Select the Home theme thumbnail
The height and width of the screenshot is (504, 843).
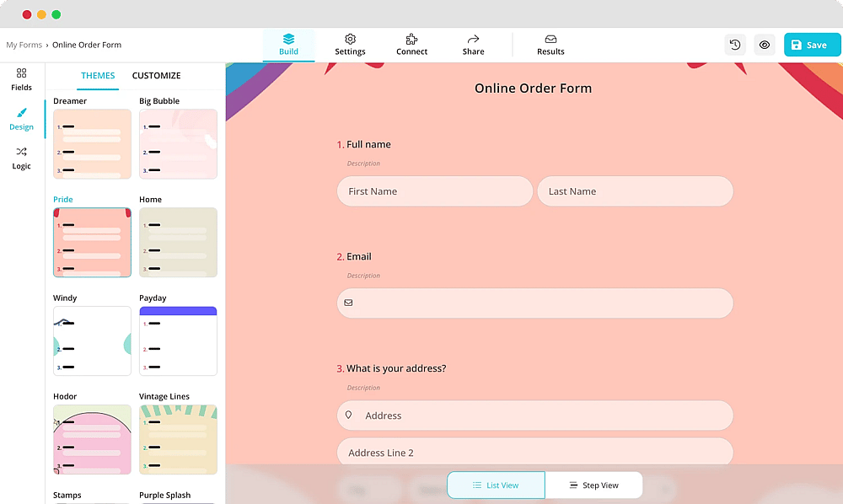(x=178, y=243)
